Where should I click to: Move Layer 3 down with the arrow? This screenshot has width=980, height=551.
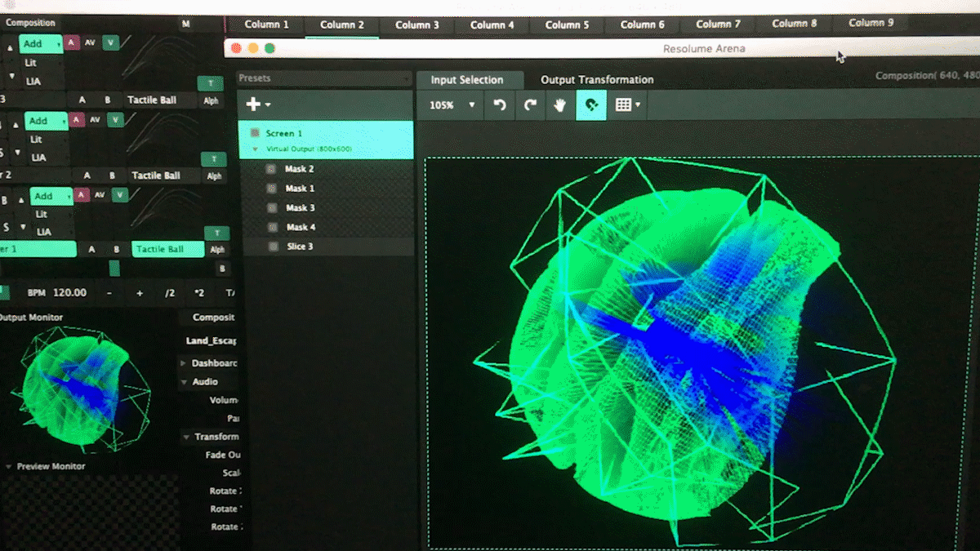(11, 76)
